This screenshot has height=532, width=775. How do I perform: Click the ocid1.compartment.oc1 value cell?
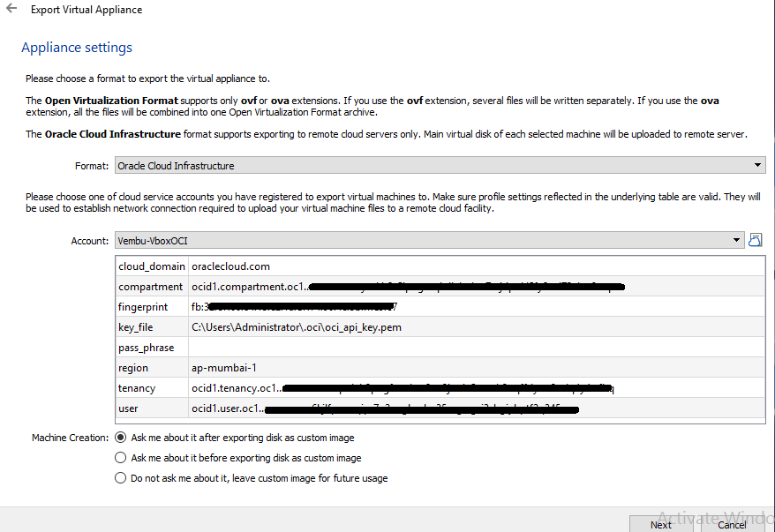[477, 287]
